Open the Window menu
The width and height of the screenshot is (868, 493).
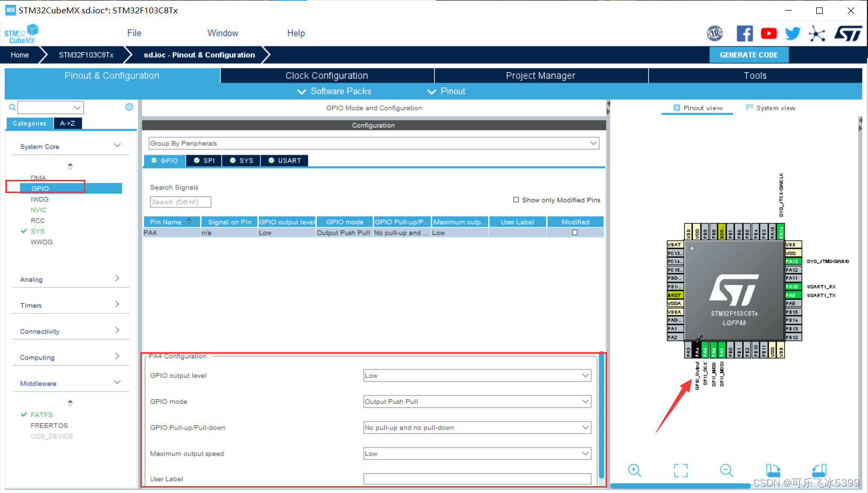[x=222, y=33]
